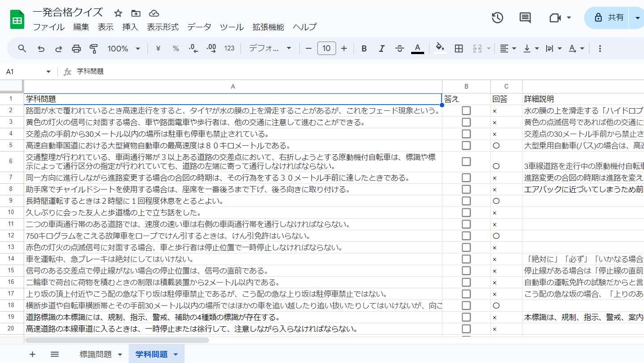Tick the checkbox in row 14 急ブレーキ
The width and height of the screenshot is (644, 363).
click(x=466, y=259)
